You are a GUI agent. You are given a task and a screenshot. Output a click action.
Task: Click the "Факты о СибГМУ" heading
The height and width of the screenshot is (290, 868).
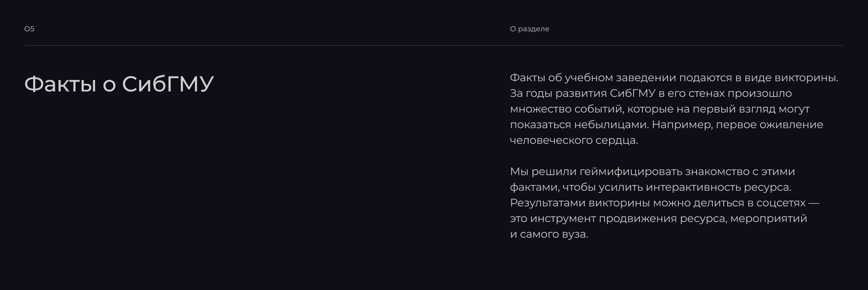(x=119, y=84)
